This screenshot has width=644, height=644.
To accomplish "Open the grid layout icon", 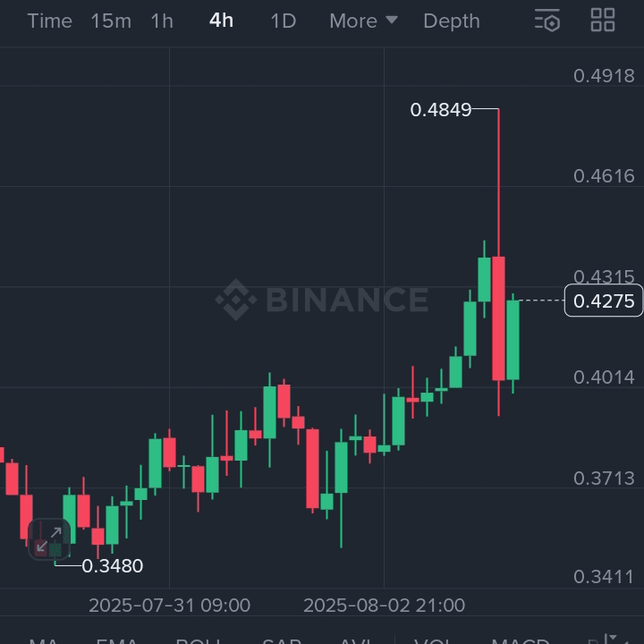I will (x=603, y=21).
